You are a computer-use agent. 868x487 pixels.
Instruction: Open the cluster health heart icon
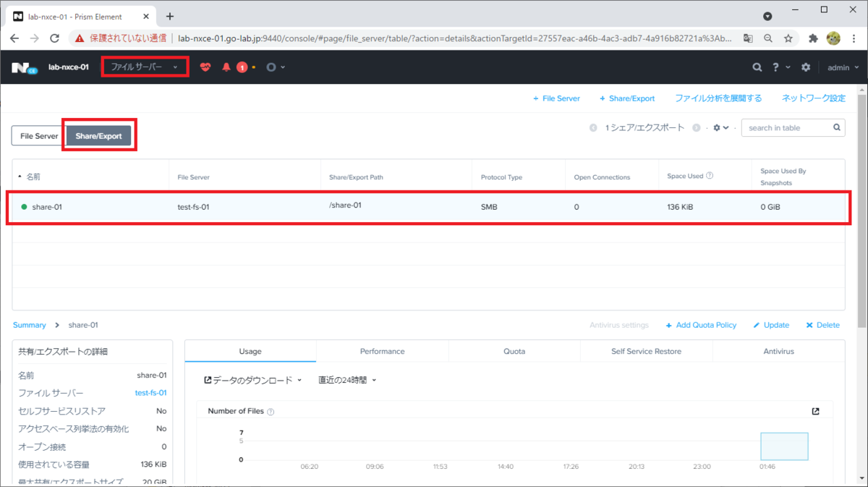[205, 67]
